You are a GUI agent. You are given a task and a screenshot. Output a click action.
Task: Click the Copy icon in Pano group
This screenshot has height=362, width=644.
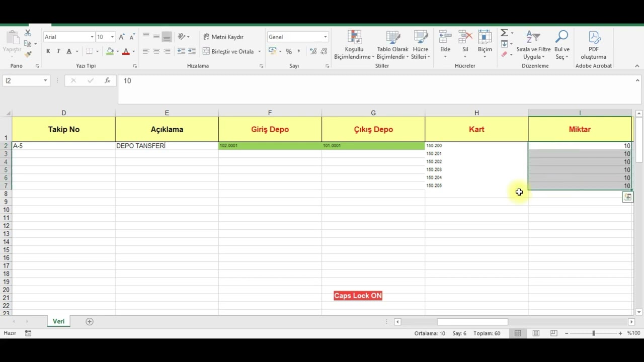(x=28, y=44)
